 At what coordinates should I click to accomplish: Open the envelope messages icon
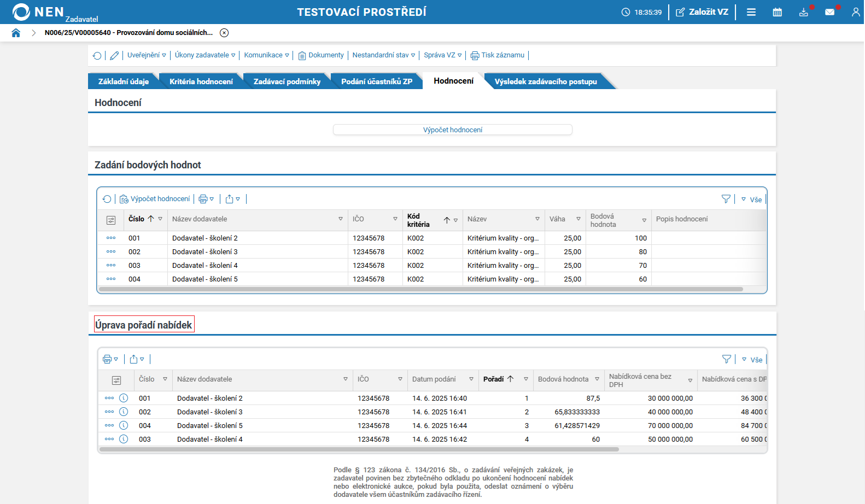point(829,12)
